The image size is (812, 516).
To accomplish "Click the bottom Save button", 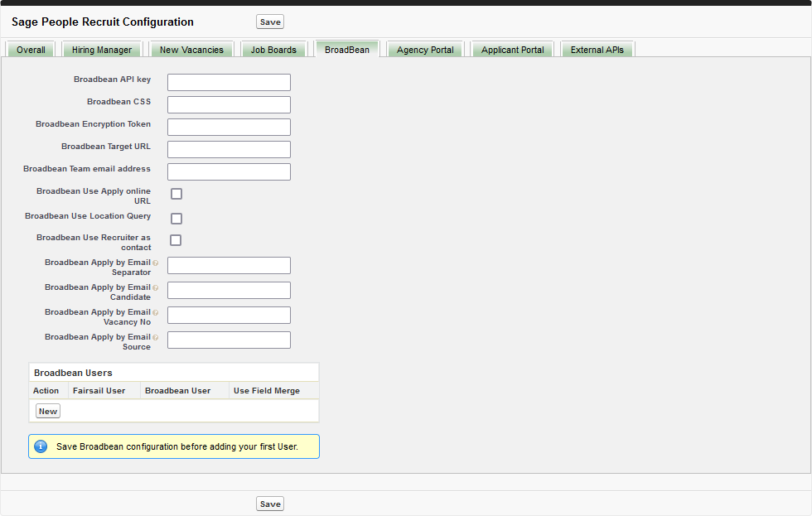I will click(270, 504).
